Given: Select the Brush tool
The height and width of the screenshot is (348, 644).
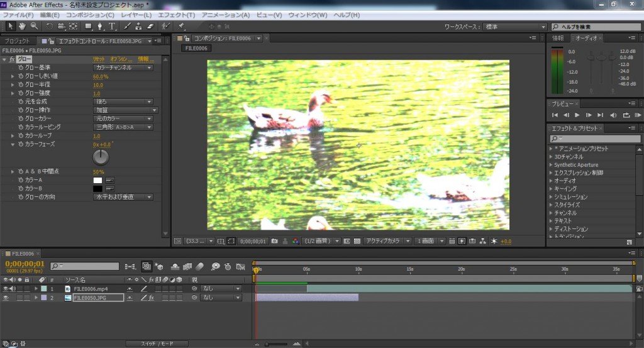Looking at the screenshot, I should pyautogui.click(x=127, y=26).
